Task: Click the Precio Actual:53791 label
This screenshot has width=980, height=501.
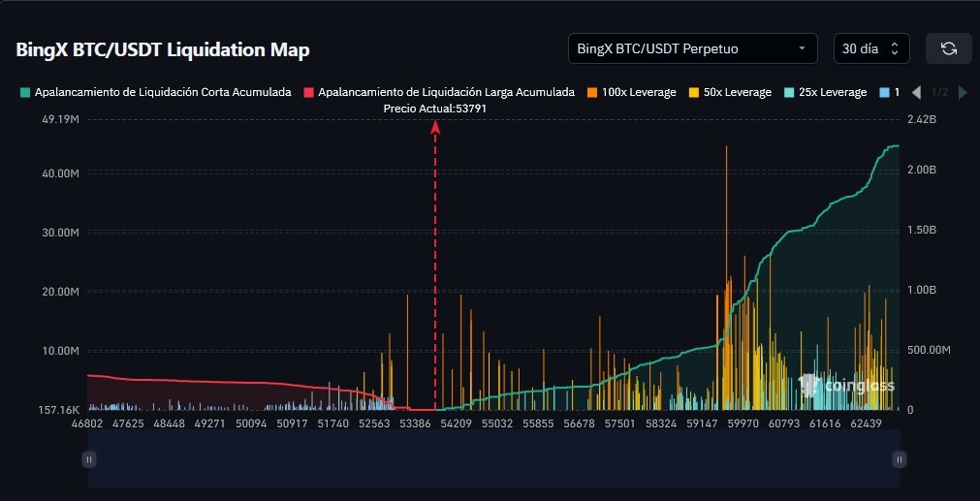Action: tap(435, 109)
